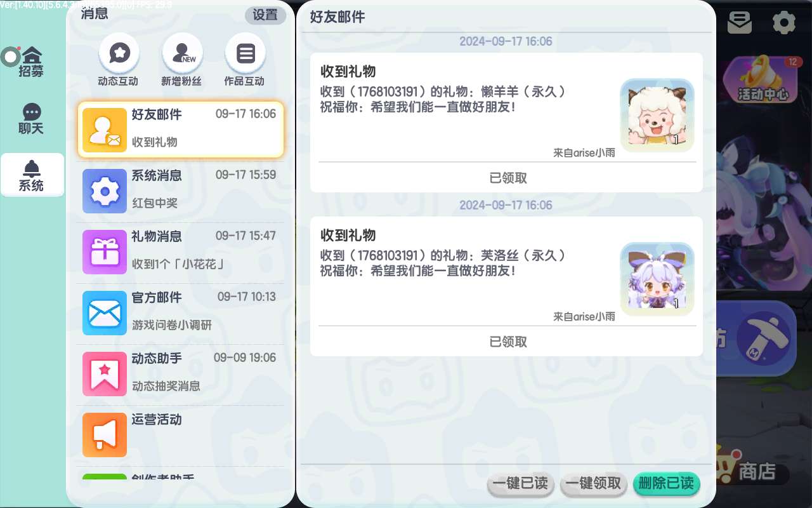Click the 一键领取 claim-all button
The width and height of the screenshot is (812, 508).
[594, 484]
